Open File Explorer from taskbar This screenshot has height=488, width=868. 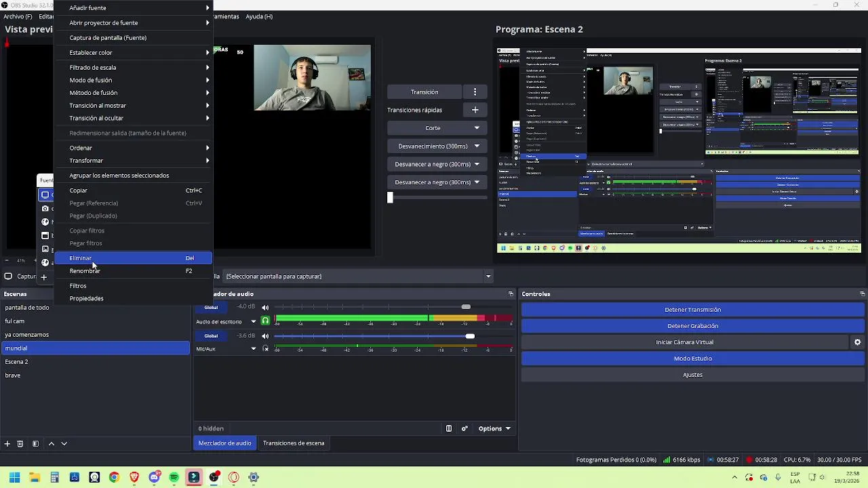pos(34,477)
